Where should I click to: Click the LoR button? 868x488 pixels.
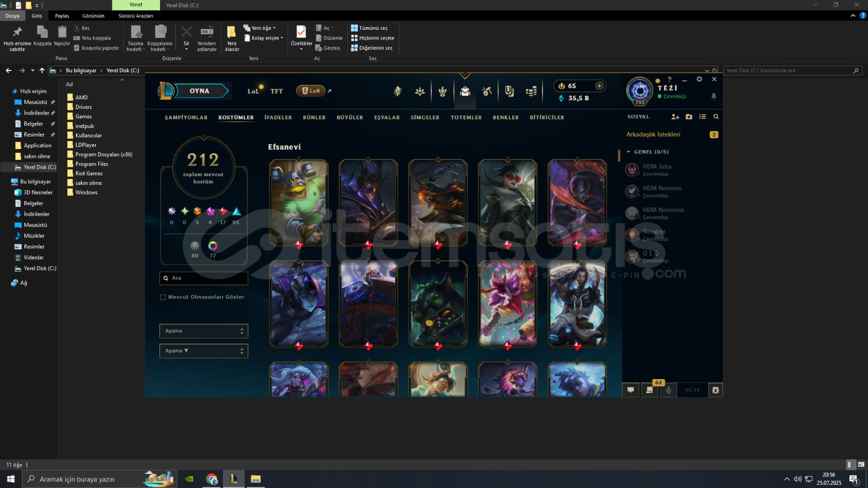pyautogui.click(x=310, y=91)
